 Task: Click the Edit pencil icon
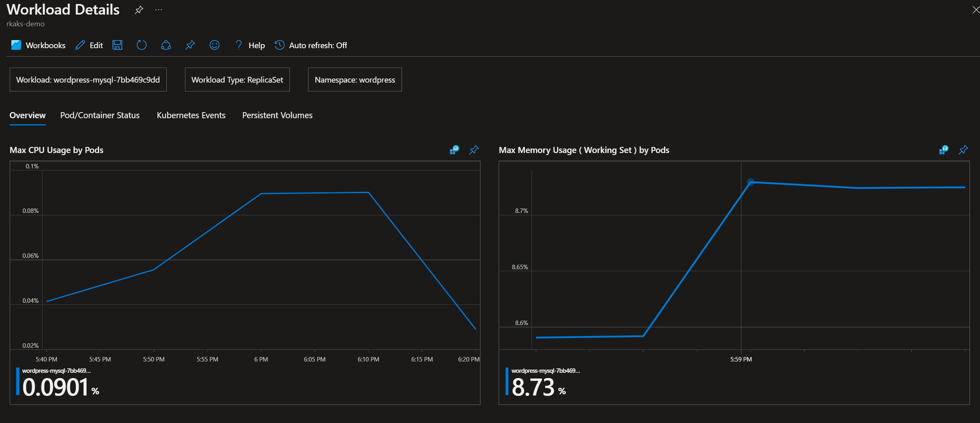(x=89, y=45)
